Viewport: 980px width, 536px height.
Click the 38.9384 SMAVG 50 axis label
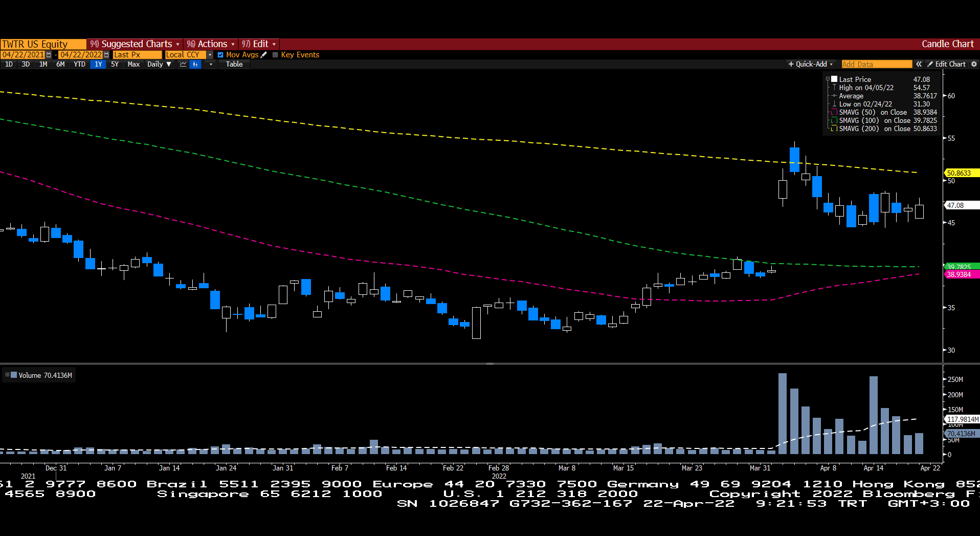tap(962, 274)
